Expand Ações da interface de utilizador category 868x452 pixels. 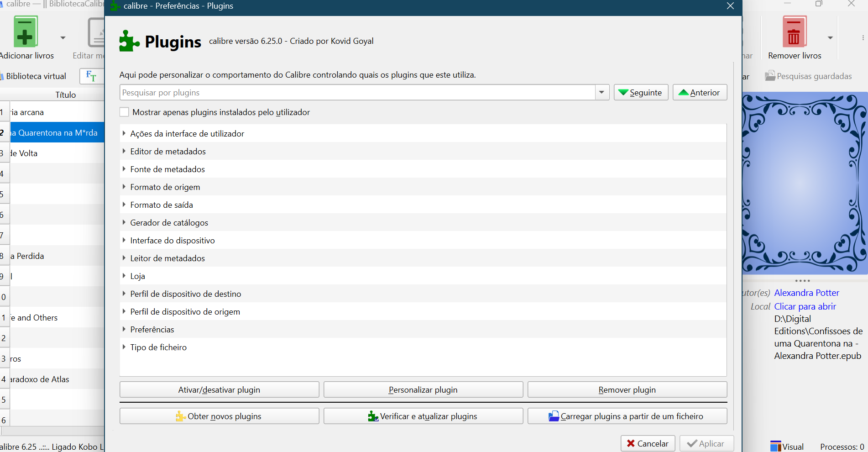[124, 133]
